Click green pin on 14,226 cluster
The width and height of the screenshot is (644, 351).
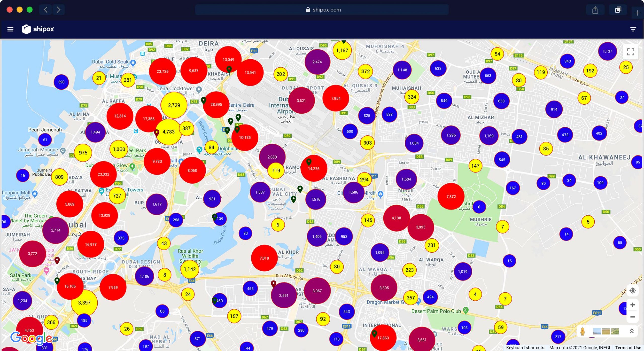pos(309,162)
